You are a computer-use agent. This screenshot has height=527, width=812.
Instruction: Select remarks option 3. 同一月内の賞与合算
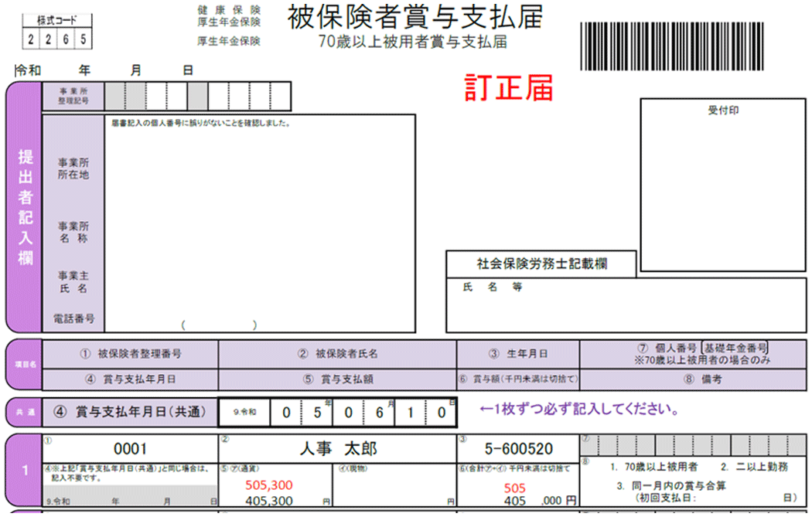click(x=671, y=486)
